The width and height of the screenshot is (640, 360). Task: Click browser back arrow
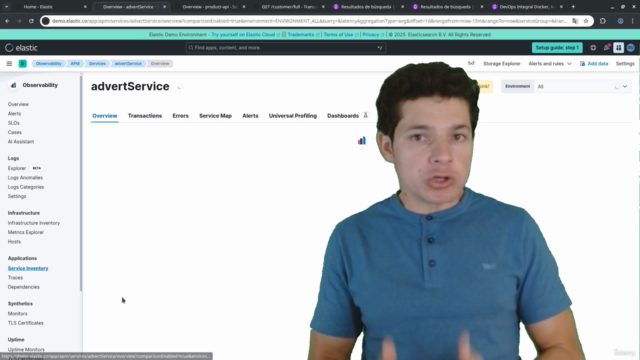7,21
